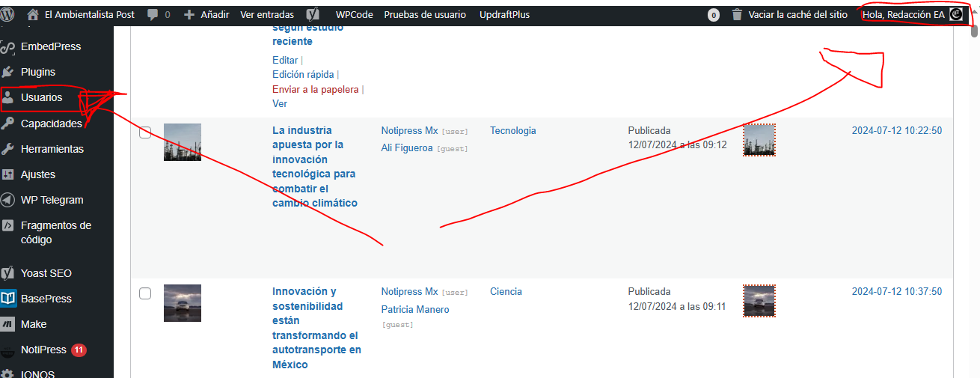The height and width of the screenshot is (378, 980).
Task: Open the Plugins section via its plug icon
Action: coord(8,72)
